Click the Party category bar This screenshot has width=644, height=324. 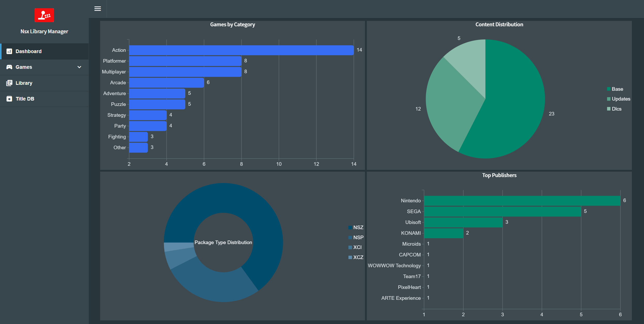point(148,126)
